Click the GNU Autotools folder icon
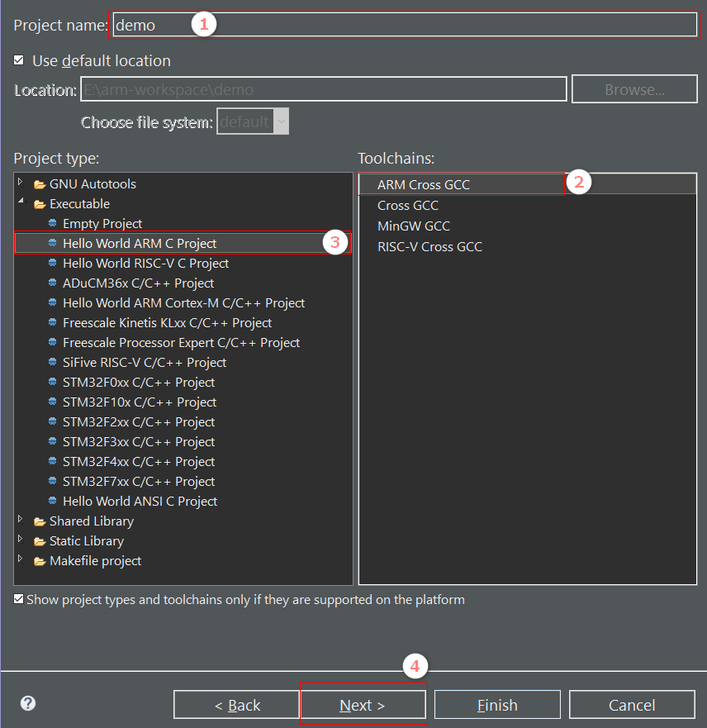 (40, 185)
